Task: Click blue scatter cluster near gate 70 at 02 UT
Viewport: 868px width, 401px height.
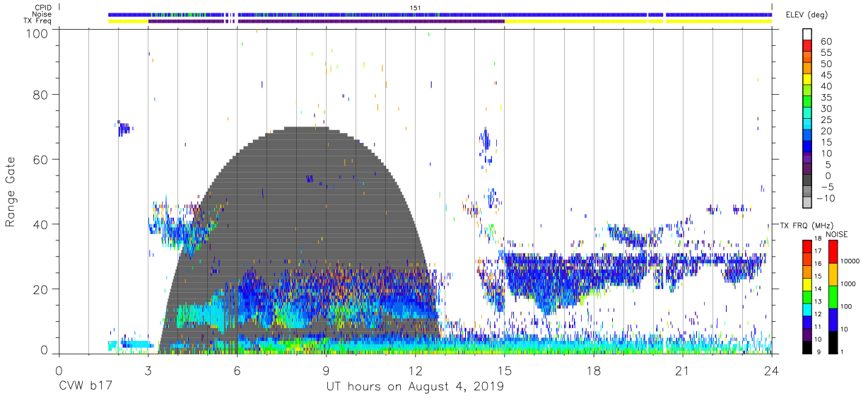Action: point(124,128)
